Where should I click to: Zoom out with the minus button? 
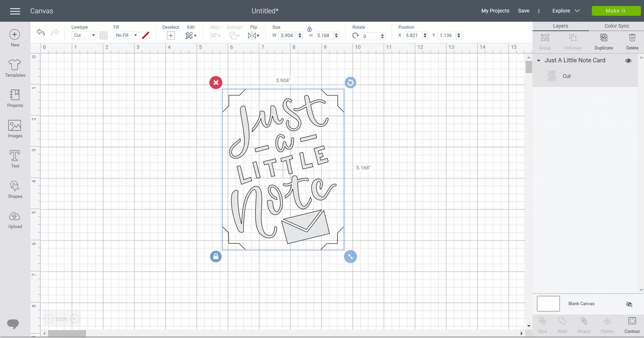coord(49,319)
